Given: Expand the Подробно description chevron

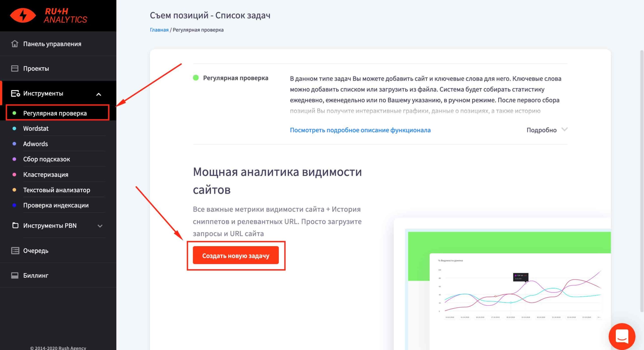Looking at the screenshot, I should coord(565,129).
